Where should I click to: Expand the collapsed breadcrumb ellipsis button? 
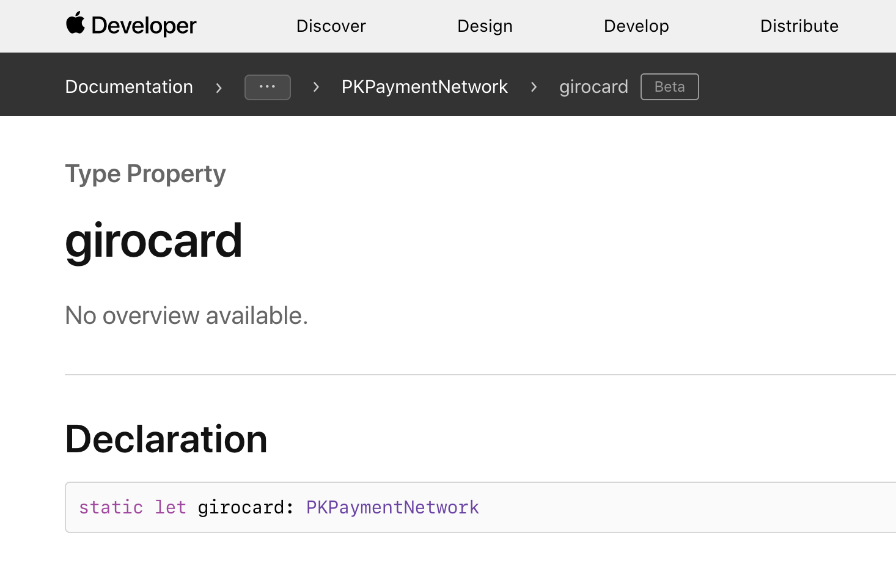[267, 87]
